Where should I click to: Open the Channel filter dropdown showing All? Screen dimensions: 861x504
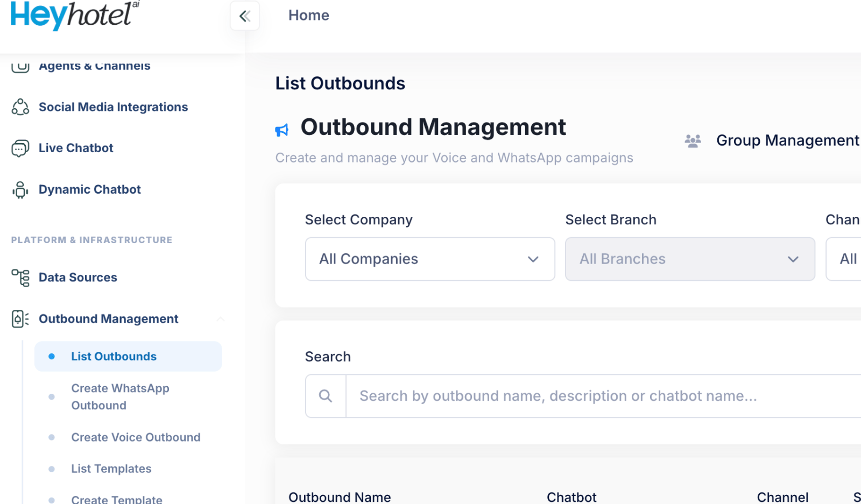(x=844, y=259)
